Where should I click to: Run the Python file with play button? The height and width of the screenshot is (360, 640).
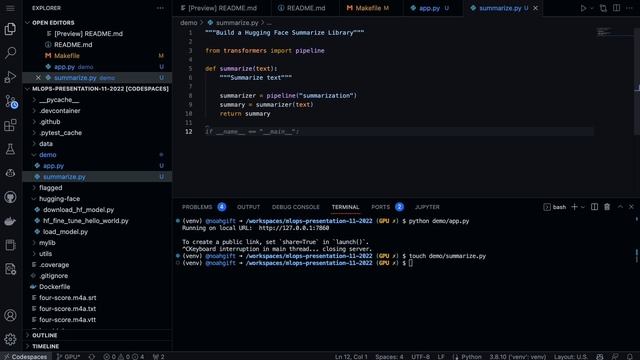[583, 8]
